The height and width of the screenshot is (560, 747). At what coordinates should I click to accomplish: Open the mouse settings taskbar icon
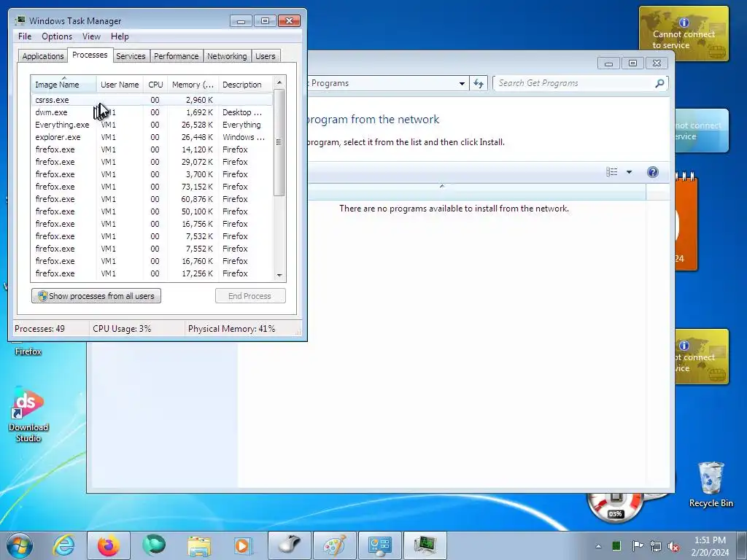(x=289, y=545)
